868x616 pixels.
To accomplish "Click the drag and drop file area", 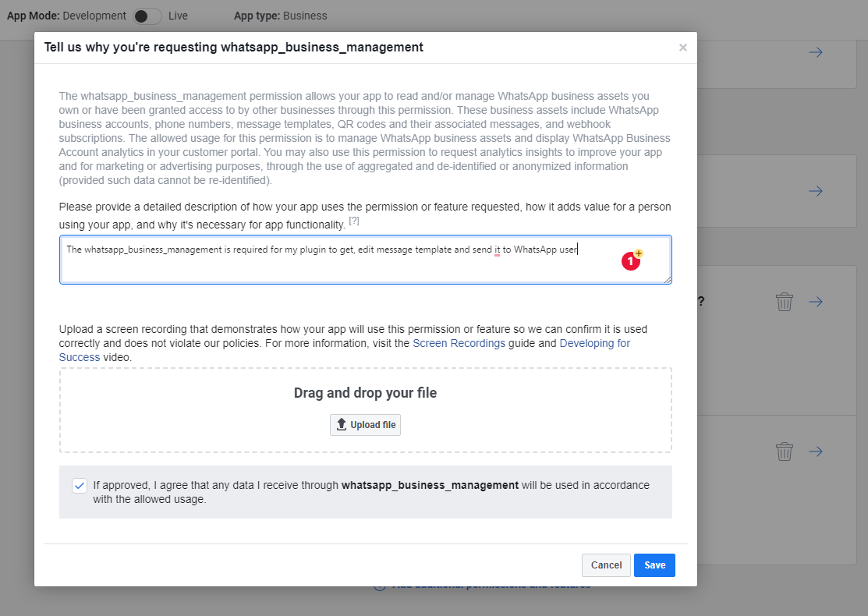I will [365, 410].
